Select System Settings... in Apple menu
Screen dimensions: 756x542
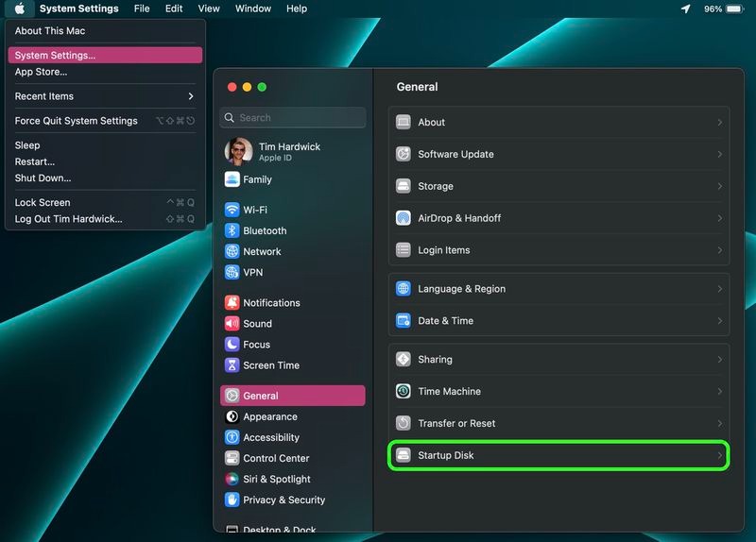(x=105, y=55)
